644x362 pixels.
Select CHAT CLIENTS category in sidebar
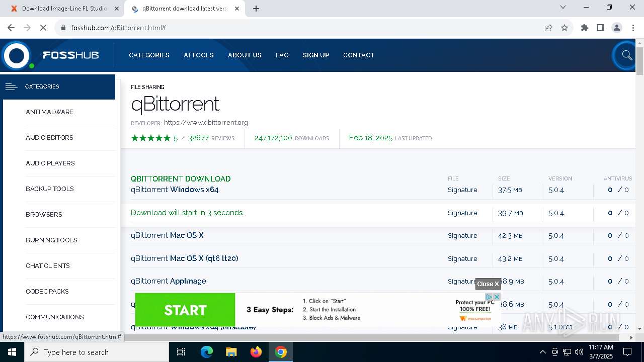[x=48, y=266]
